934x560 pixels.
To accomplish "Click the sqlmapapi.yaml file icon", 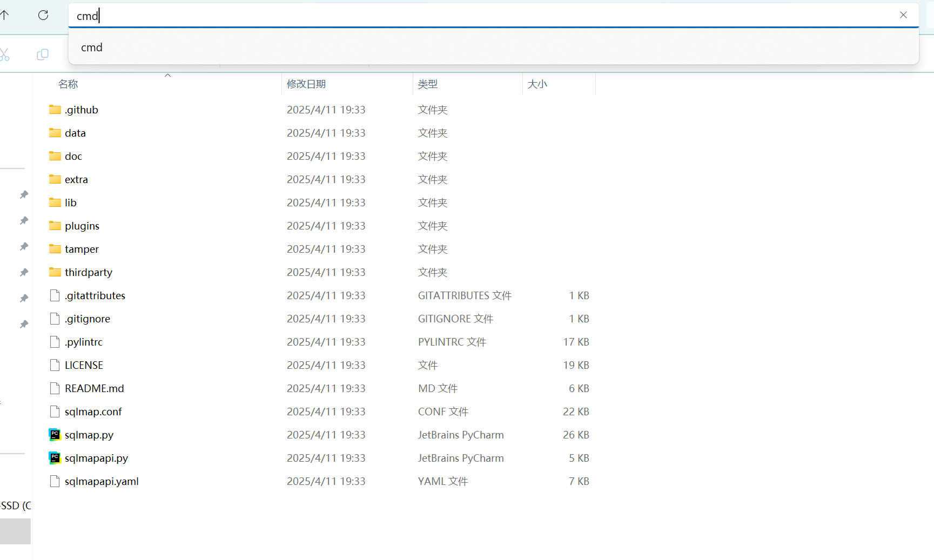I will (x=55, y=481).
